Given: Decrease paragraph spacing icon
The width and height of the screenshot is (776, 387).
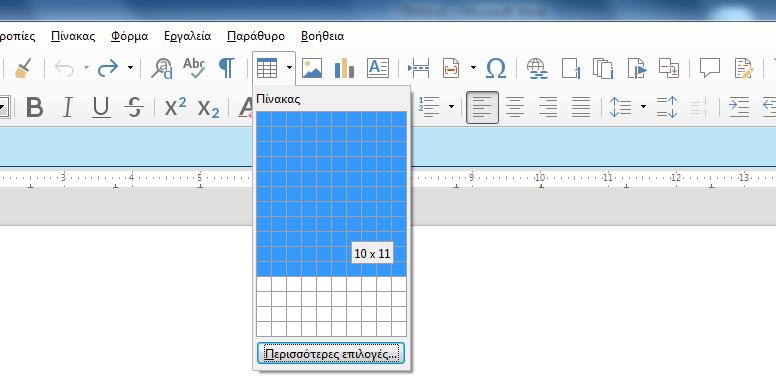Looking at the screenshot, I should pyautogui.click(x=699, y=107).
